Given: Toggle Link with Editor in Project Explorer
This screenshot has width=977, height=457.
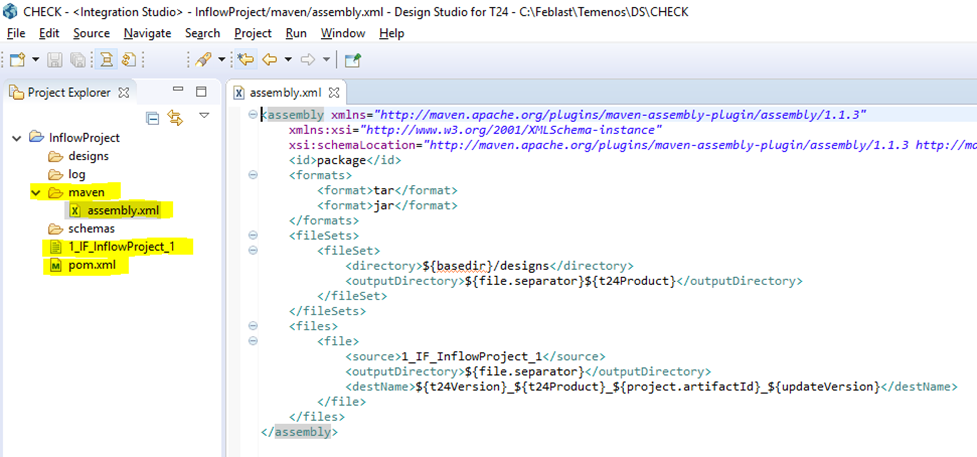Looking at the screenshot, I should (176, 118).
